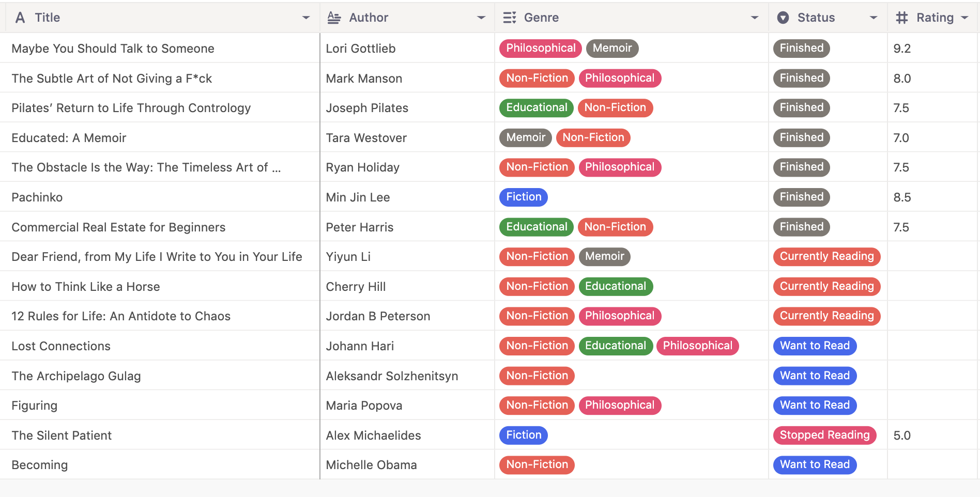
Task: Select the 8.0 rating cell
Action: (932, 78)
